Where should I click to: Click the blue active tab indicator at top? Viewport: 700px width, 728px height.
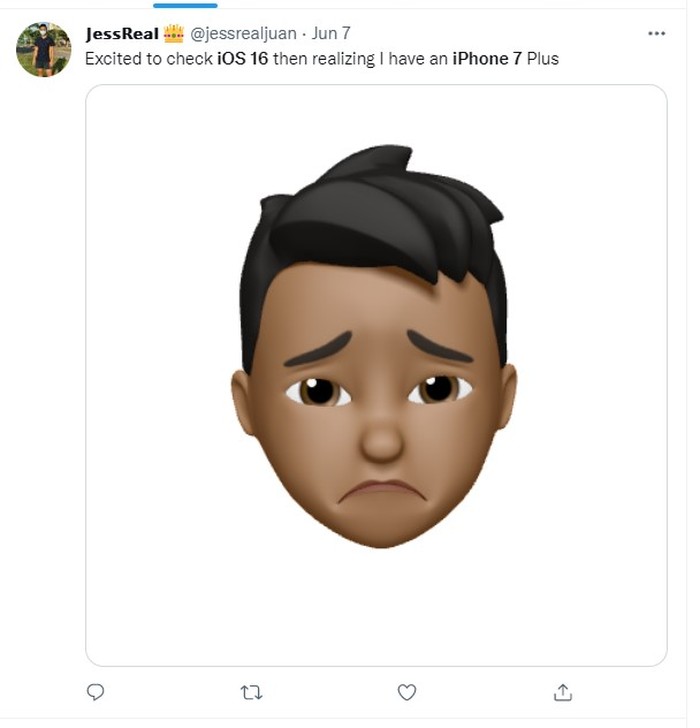click(185, 6)
